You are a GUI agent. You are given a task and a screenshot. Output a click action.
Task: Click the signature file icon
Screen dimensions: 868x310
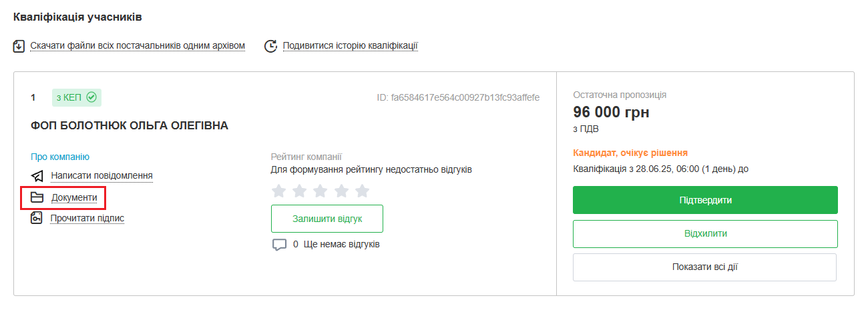37,218
